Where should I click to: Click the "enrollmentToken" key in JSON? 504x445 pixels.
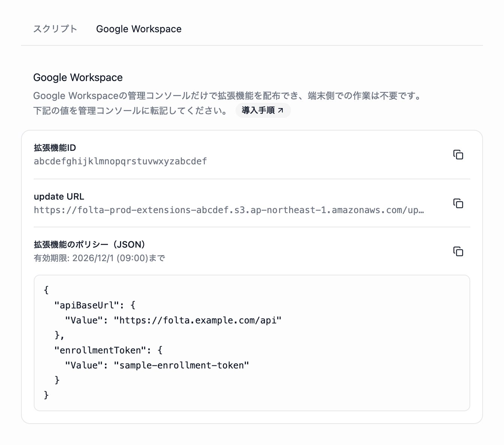pyautogui.click(x=100, y=350)
